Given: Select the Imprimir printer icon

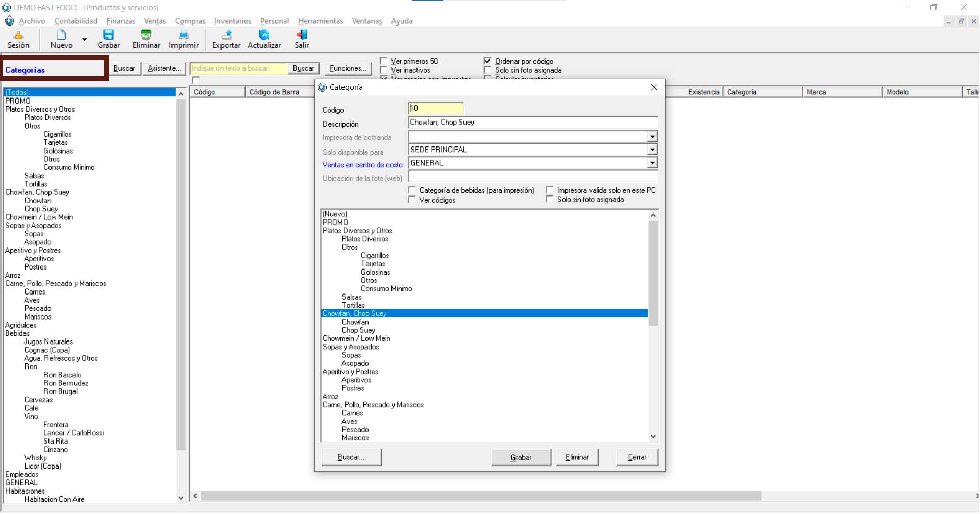Looking at the screenshot, I should point(183,35).
